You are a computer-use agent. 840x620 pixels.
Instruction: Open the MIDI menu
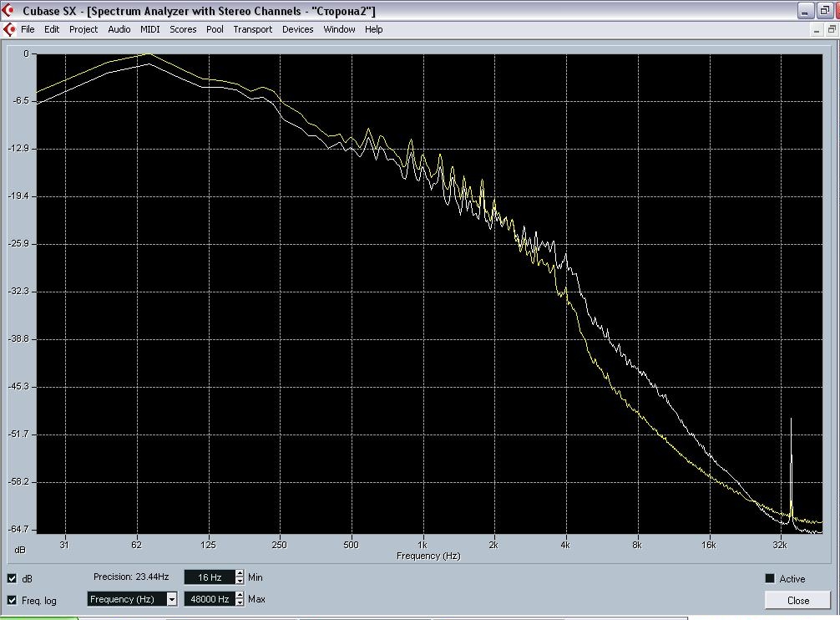coord(150,29)
